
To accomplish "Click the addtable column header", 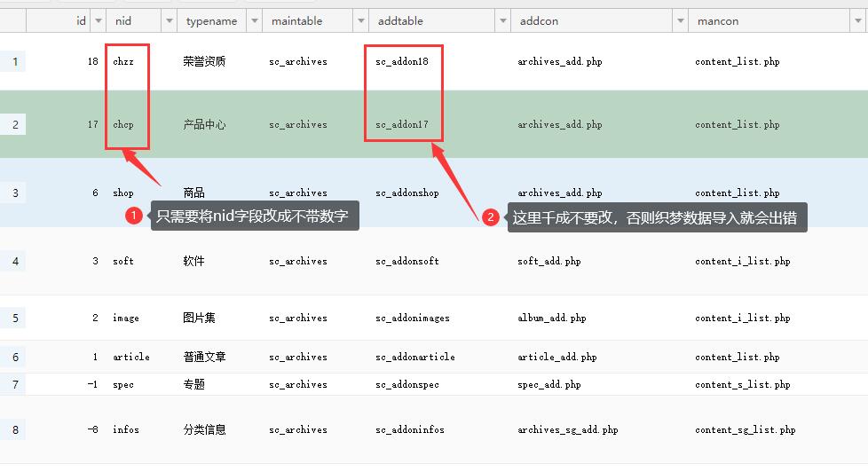I will (400, 21).
